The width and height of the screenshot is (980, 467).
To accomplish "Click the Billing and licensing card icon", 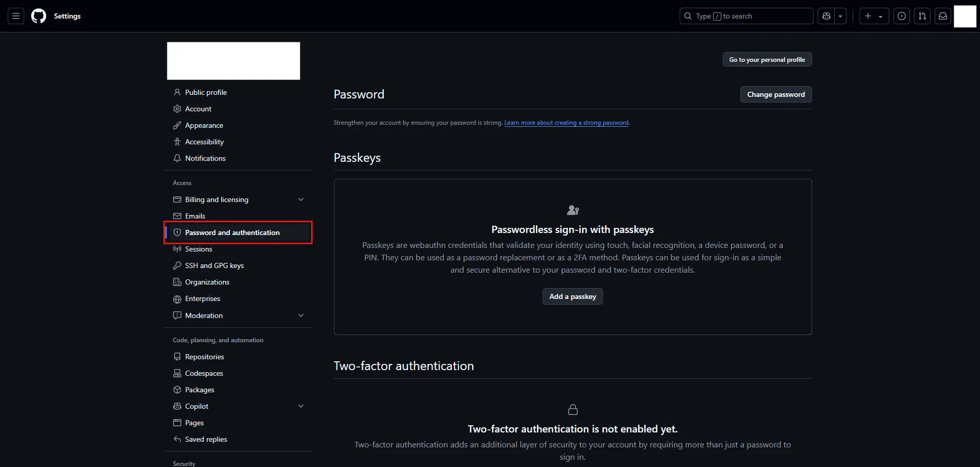I will [177, 199].
